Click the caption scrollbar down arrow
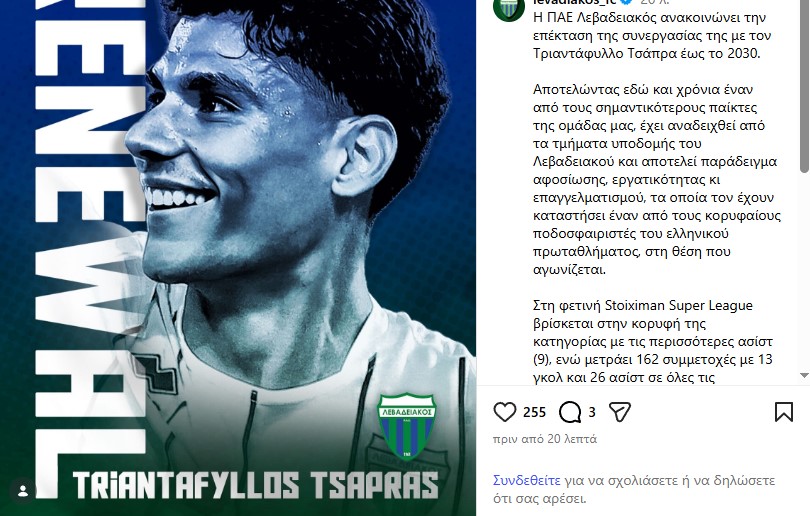This screenshot has height=516, width=810. click(804, 376)
